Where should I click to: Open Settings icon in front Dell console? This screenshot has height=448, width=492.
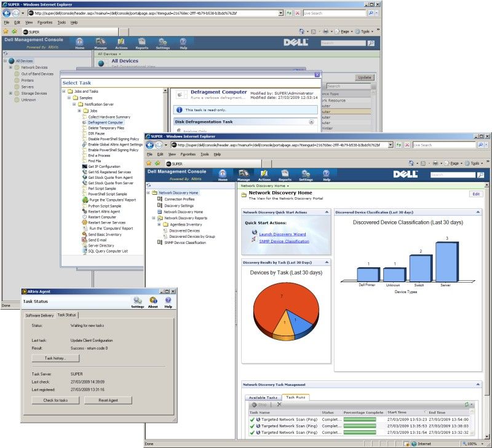[306, 175]
